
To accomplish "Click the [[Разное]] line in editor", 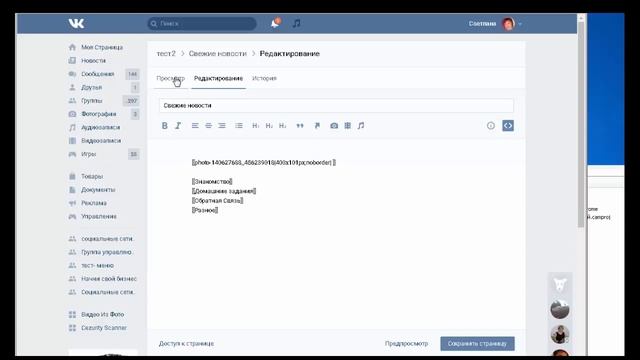I will [204, 210].
